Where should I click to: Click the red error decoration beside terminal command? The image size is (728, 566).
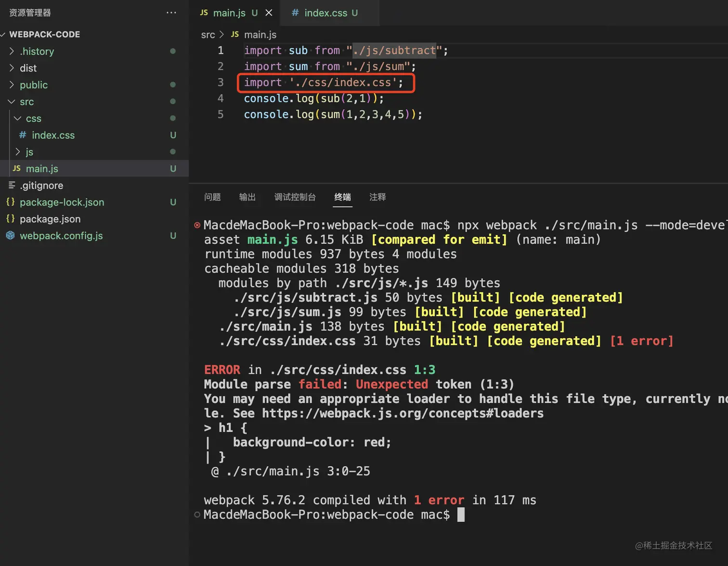[x=197, y=225]
